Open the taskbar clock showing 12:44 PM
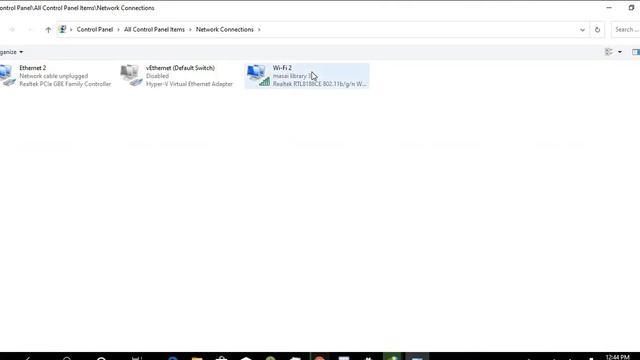This screenshot has height=360, width=640. [x=618, y=357]
